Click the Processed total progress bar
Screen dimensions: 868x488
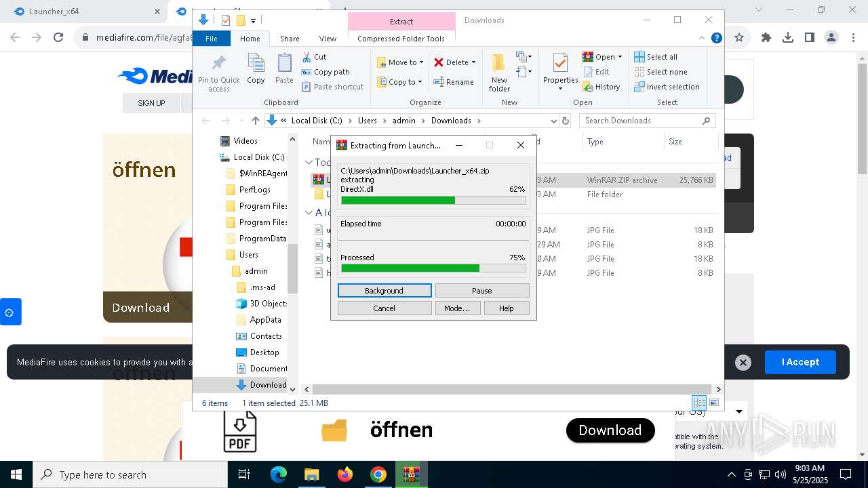433,268
